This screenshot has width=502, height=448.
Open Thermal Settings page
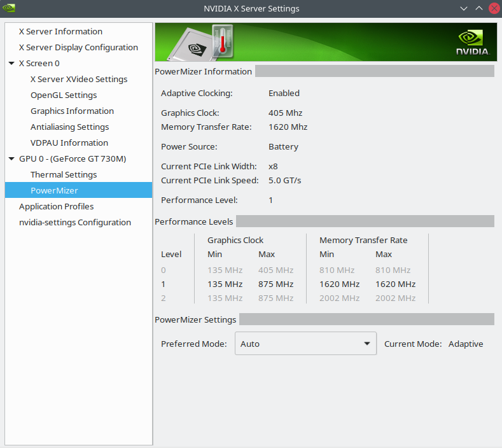tap(64, 174)
